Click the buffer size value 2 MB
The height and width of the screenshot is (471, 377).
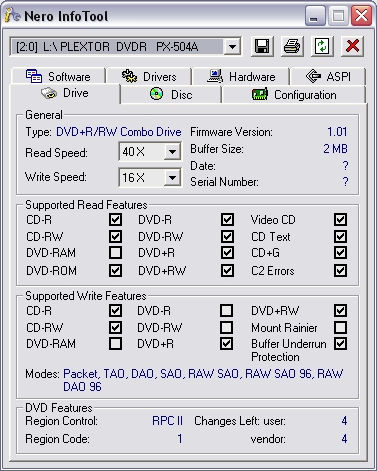pos(335,149)
